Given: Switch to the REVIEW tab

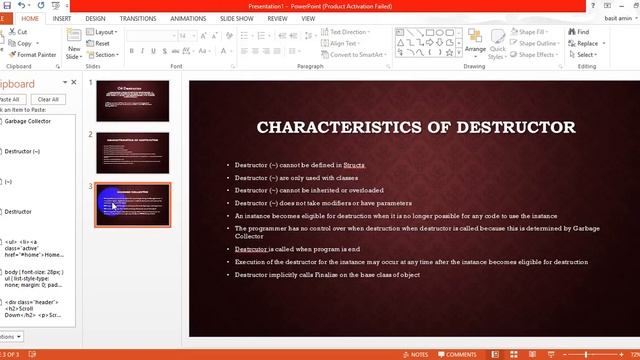Looking at the screenshot, I should pos(277,19).
